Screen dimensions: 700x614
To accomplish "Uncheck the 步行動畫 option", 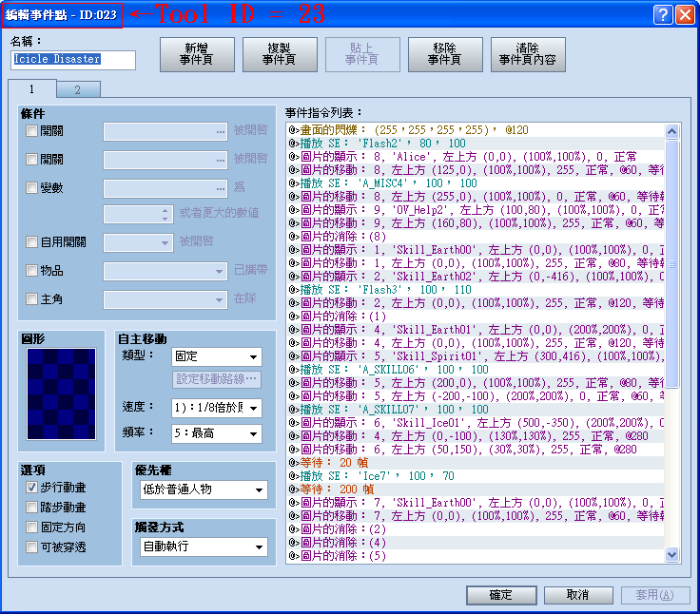I will tap(31, 488).
